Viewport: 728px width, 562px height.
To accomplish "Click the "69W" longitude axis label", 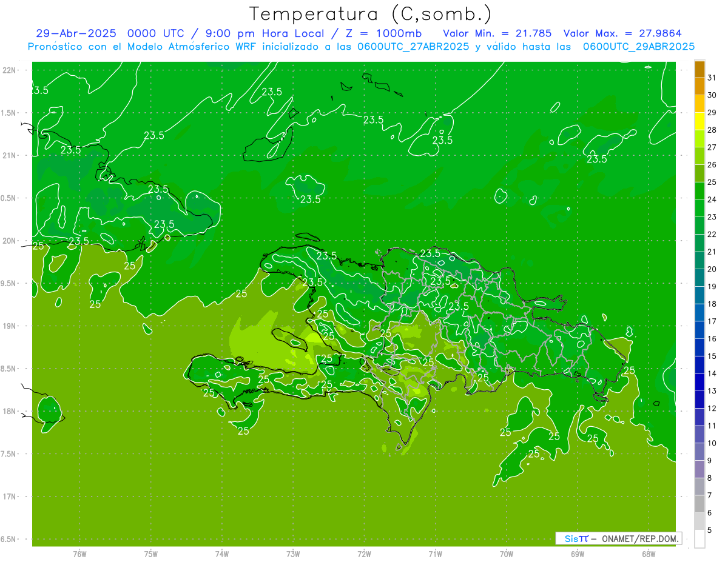I will (x=578, y=554).
